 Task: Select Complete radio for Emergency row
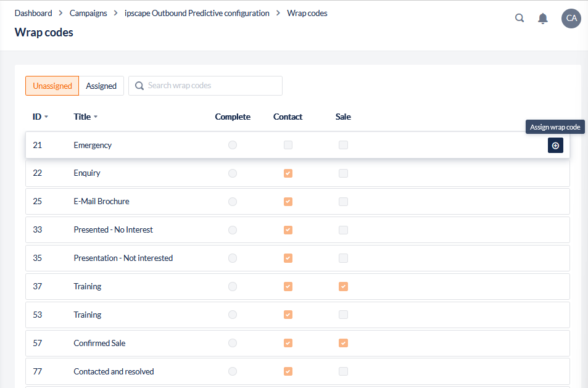click(233, 145)
